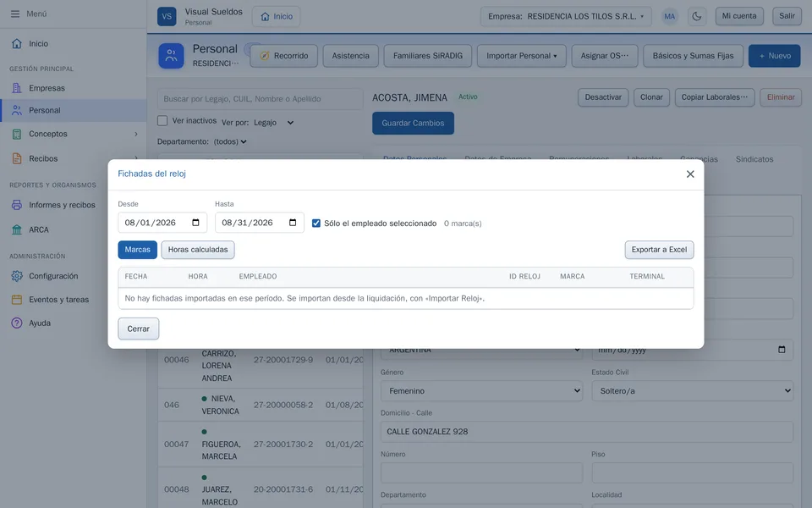Click the Domicilio Calle input field

coord(587,432)
